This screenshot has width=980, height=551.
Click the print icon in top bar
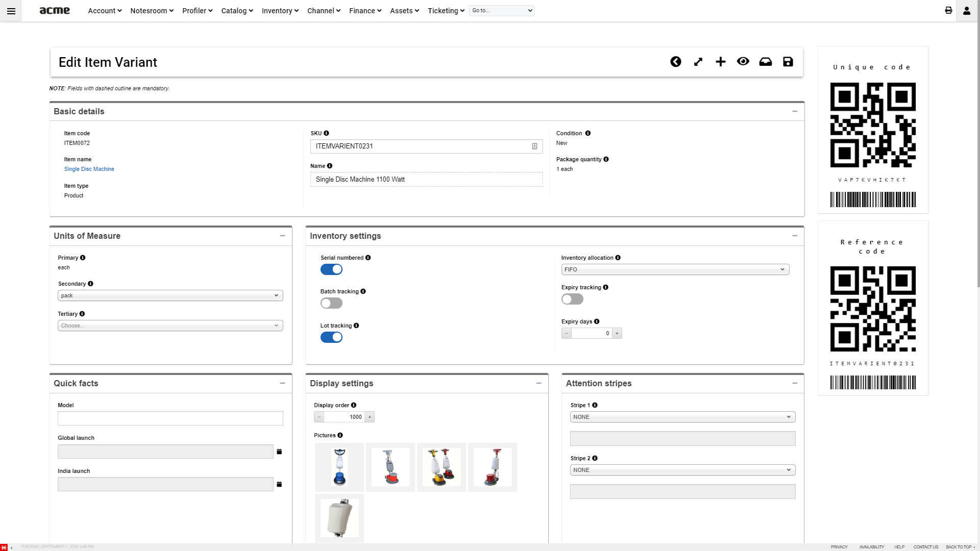coord(948,10)
